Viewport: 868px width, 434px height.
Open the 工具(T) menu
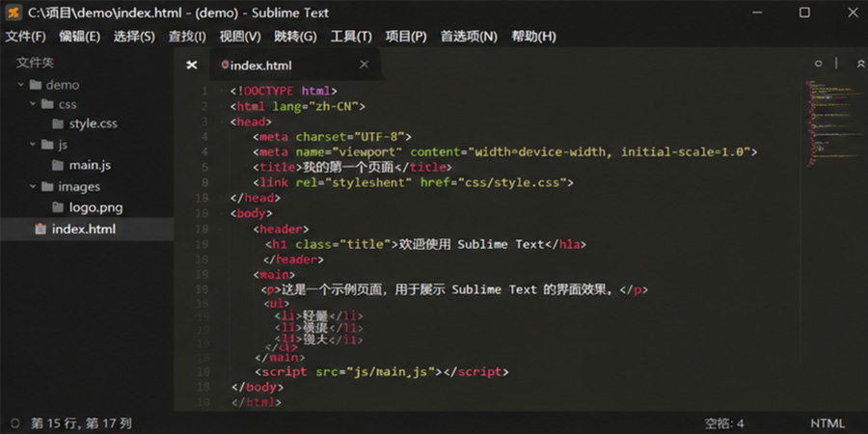[351, 37]
